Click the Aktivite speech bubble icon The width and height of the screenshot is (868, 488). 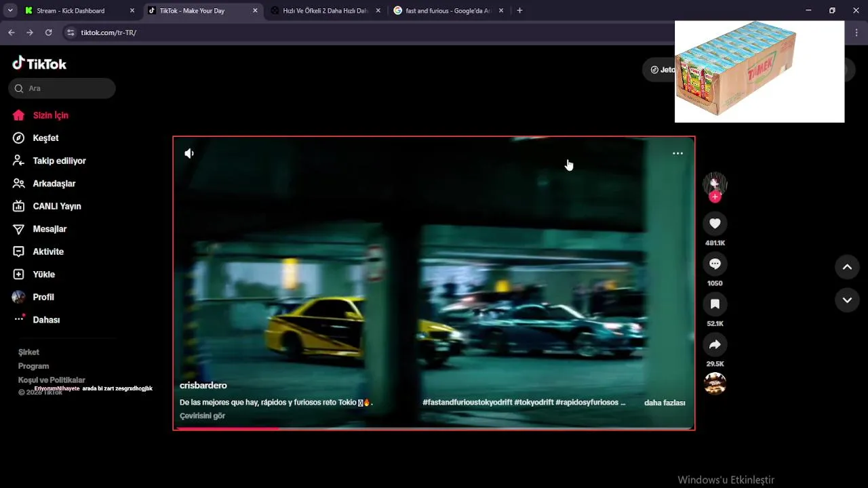tap(19, 251)
